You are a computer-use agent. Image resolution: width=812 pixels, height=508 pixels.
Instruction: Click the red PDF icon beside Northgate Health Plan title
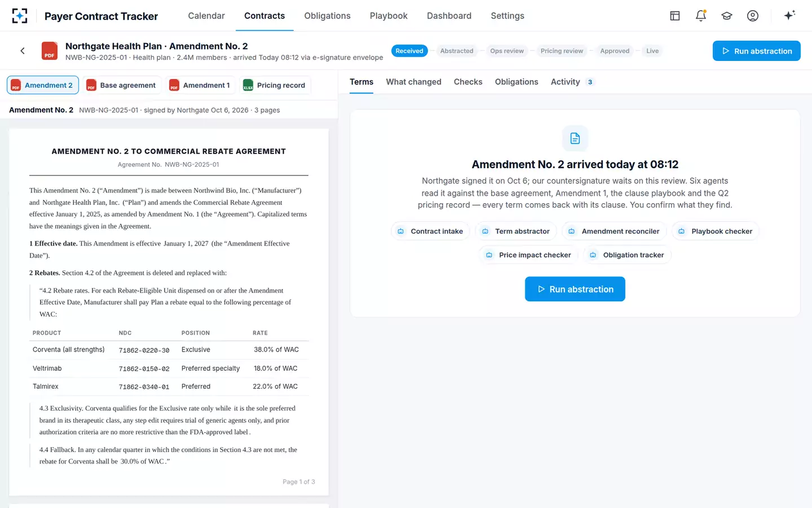(x=50, y=51)
